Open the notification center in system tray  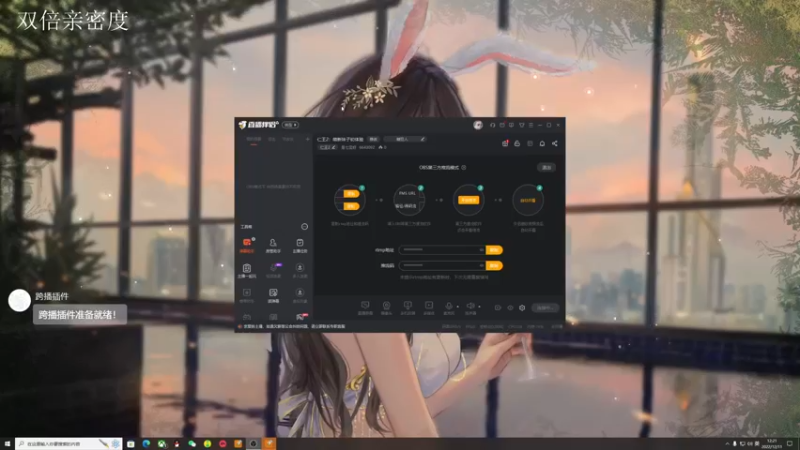point(790,444)
